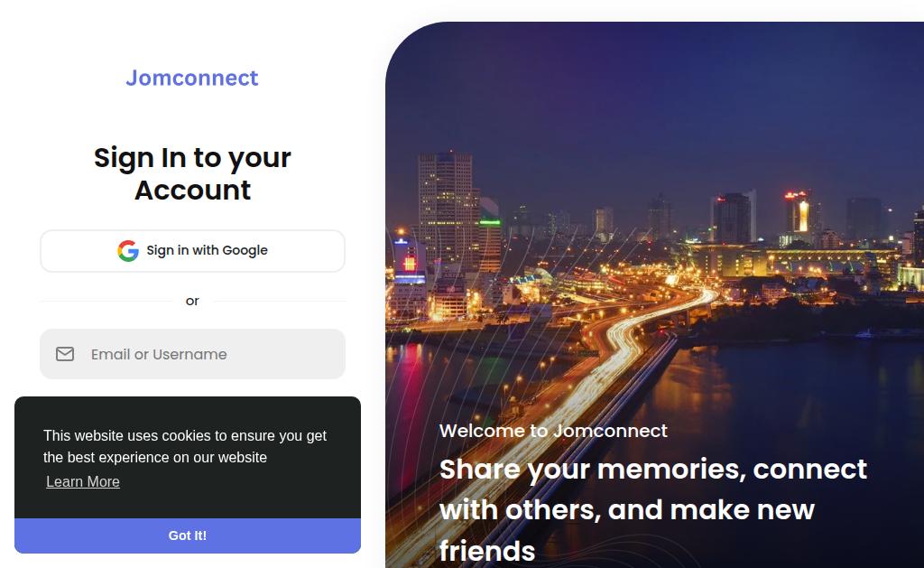Image resolution: width=924 pixels, height=568 pixels.
Task: Click the tall skyscraper in the photo
Action: coord(447,211)
